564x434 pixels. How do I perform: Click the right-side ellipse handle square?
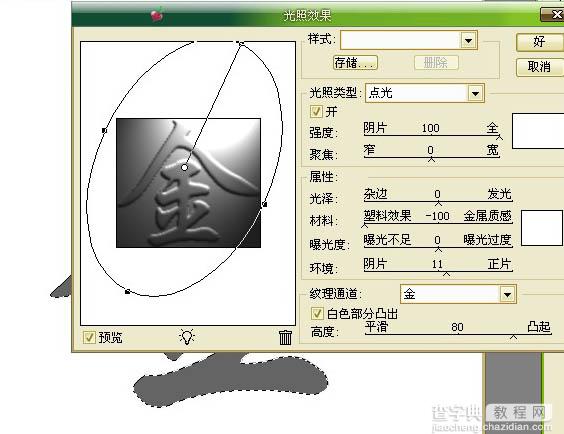coord(264,204)
